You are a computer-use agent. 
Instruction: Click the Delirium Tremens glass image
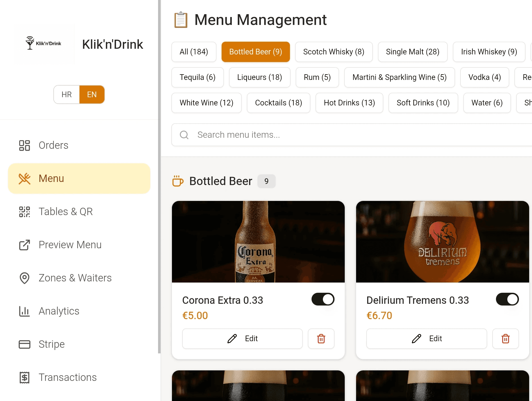pyautogui.click(x=442, y=242)
